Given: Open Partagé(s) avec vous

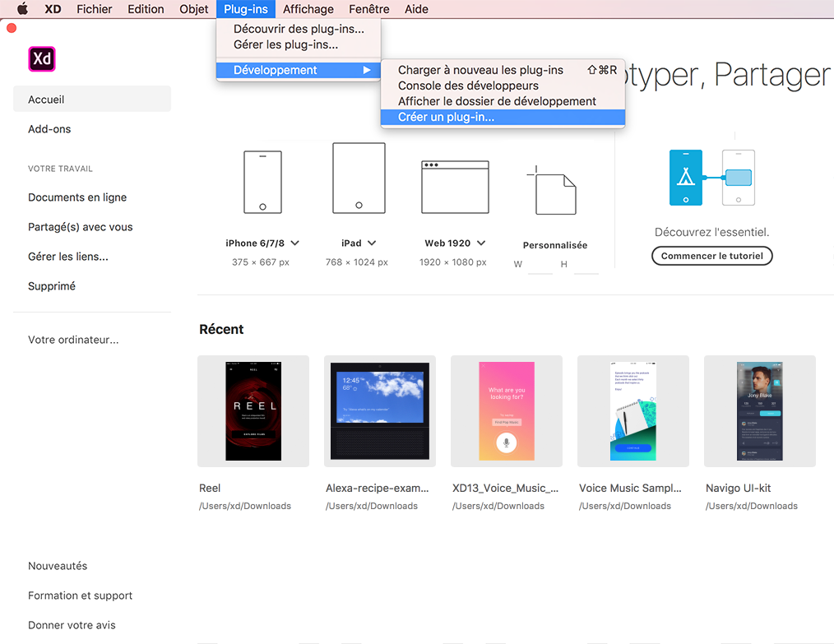Looking at the screenshot, I should tap(81, 227).
